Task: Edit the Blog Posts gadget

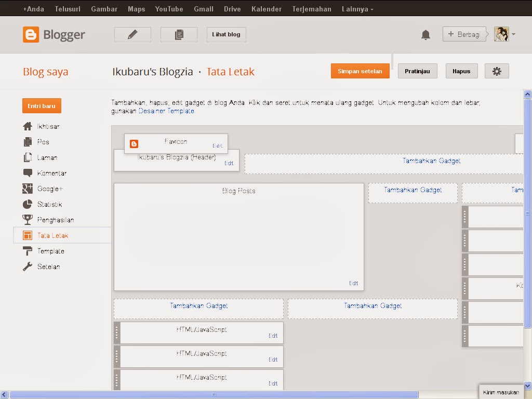Action: pyautogui.click(x=353, y=283)
